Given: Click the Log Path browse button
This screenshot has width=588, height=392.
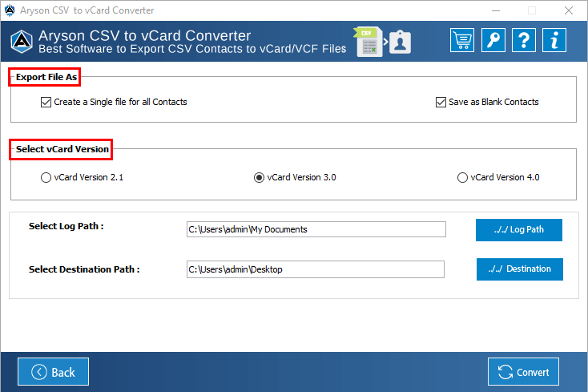Looking at the screenshot, I should click(x=519, y=230).
